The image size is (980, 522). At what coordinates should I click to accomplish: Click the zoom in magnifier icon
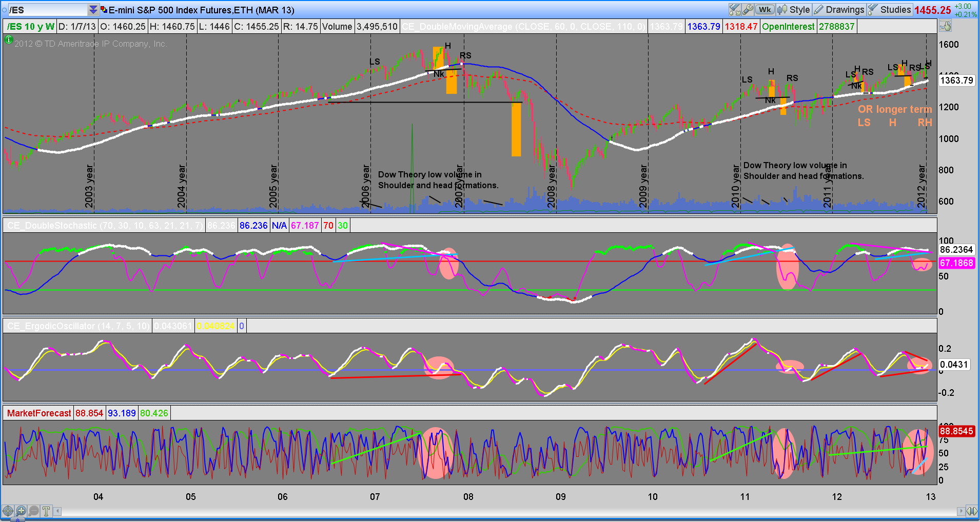point(21,511)
